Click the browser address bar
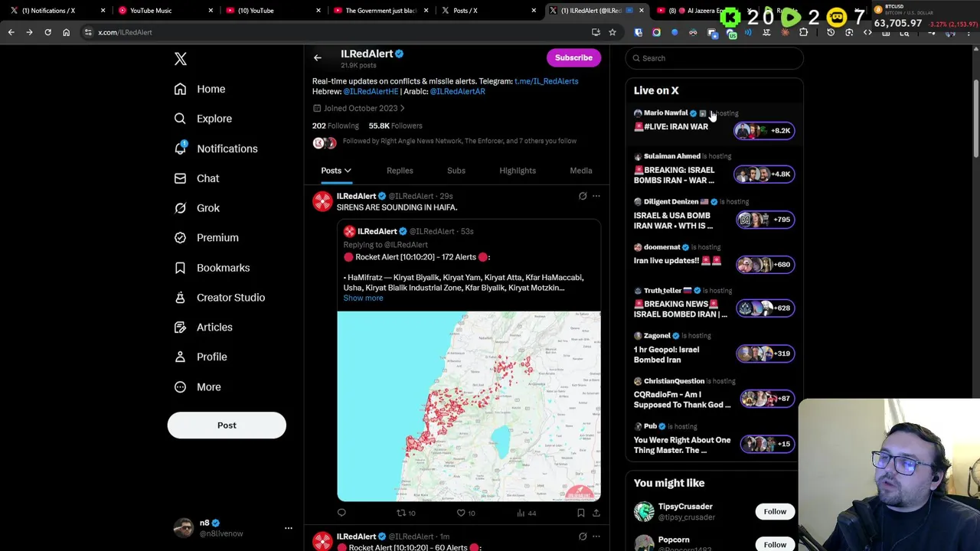980x551 pixels. click(337, 32)
